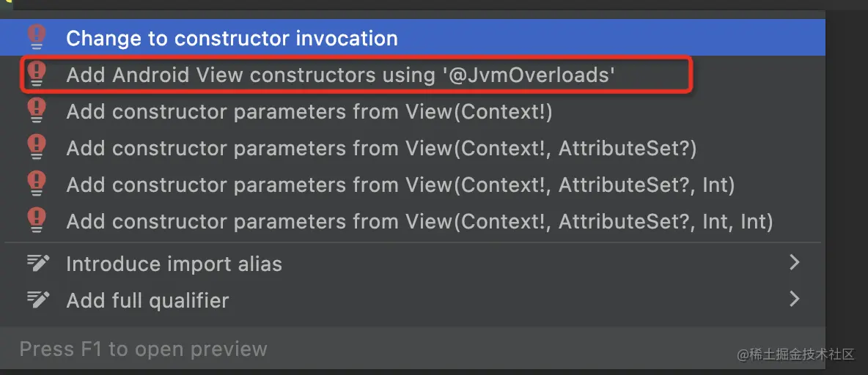The width and height of the screenshot is (868, 375).
Task: Expand the 'Introduce import alias' submenu arrow
Action: tap(795, 263)
